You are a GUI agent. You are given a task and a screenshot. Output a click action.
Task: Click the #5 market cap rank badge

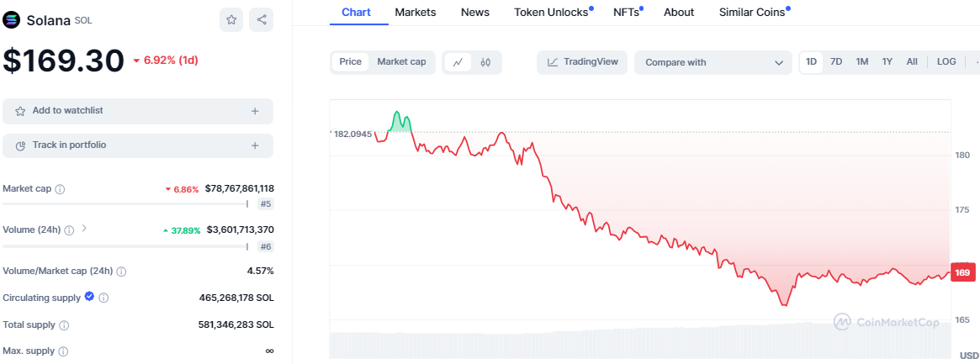coord(266,204)
